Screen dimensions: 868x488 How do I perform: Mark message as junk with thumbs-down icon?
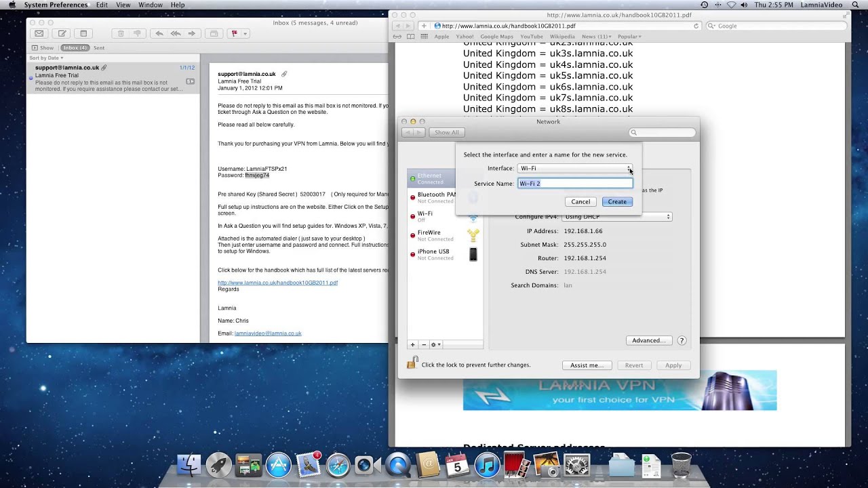[x=137, y=33]
